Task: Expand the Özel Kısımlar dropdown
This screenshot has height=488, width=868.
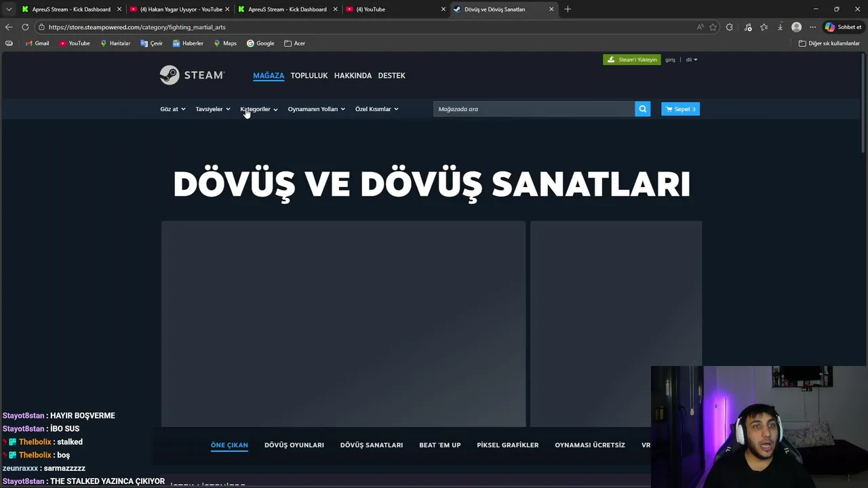Action: [376, 109]
